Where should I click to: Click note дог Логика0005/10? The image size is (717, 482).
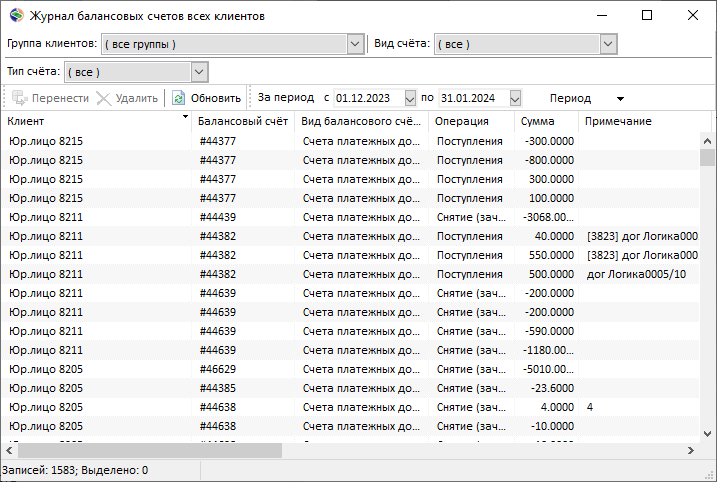(x=636, y=274)
